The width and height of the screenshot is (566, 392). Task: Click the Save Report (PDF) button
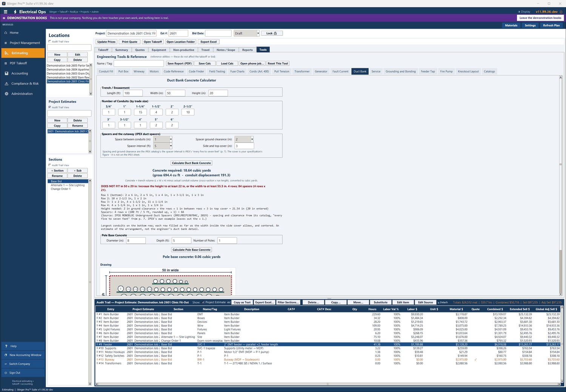[x=180, y=63]
